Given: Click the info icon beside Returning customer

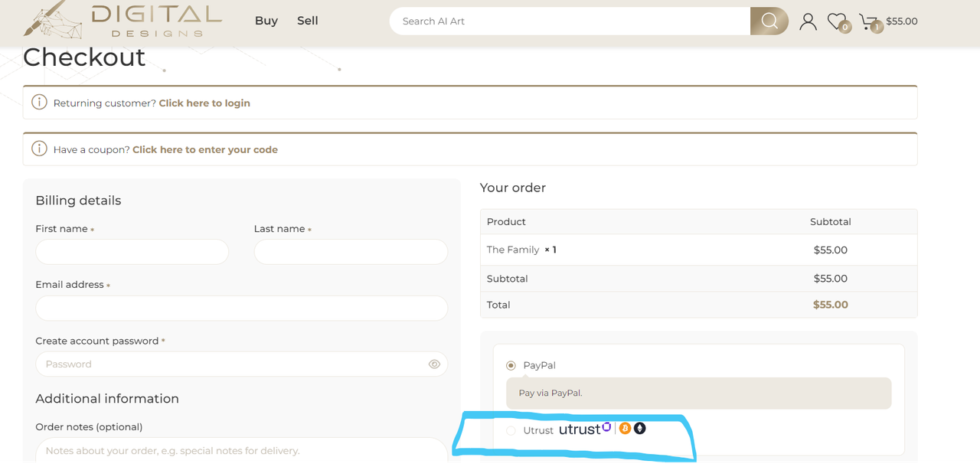Looking at the screenshot, I should (39, 102).
